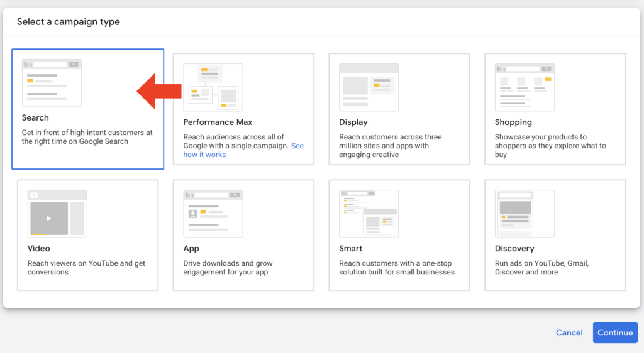This screenshot has height=353, width=644.
Task: Choose the Discovery campaign description text
Action: point(541,268)
